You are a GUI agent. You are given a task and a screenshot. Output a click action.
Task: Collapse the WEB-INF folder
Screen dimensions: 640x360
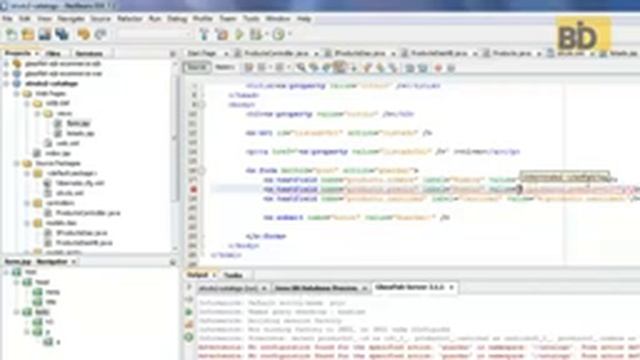27,104
